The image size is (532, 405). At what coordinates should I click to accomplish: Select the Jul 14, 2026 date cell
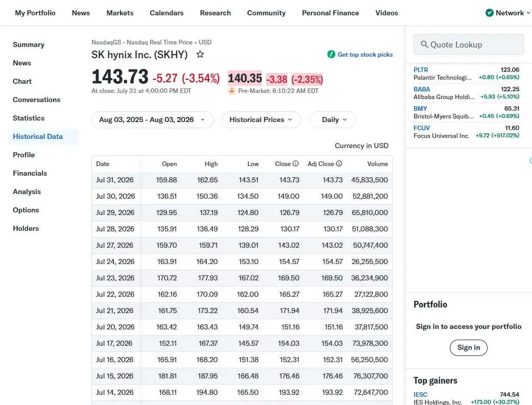coord(115,392)
